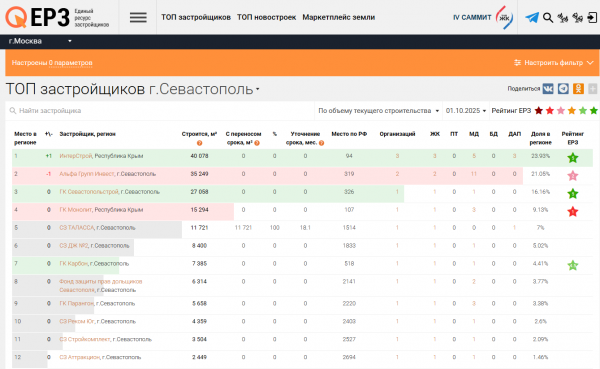Click help icon beside Уточнение срока, мес.
Image resolution: width=600 pixels, height=369 pixels.
point(321,143)
